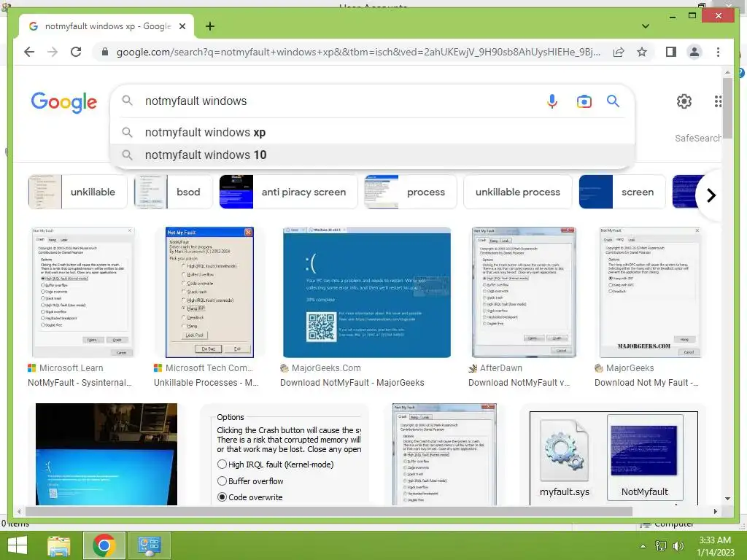
Task: Open 'Download NotMyFault v...' AfterDawn link
Action: coord(519,383)
